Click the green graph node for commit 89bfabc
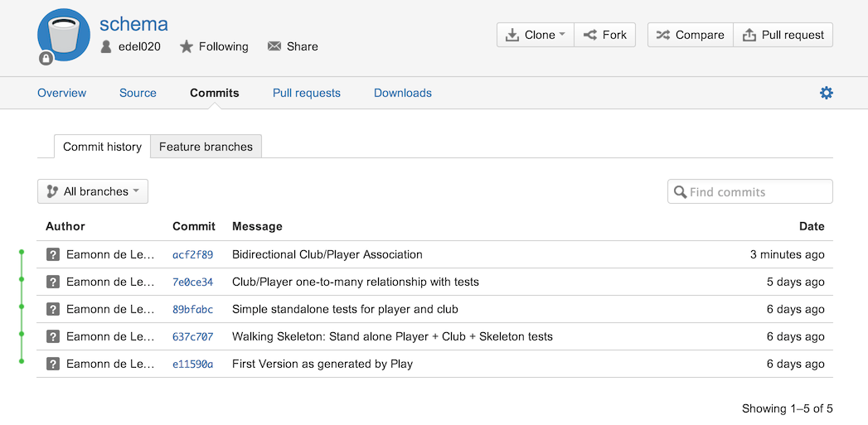The height and width of the screenshot is (425, 868). pos(22,306)
